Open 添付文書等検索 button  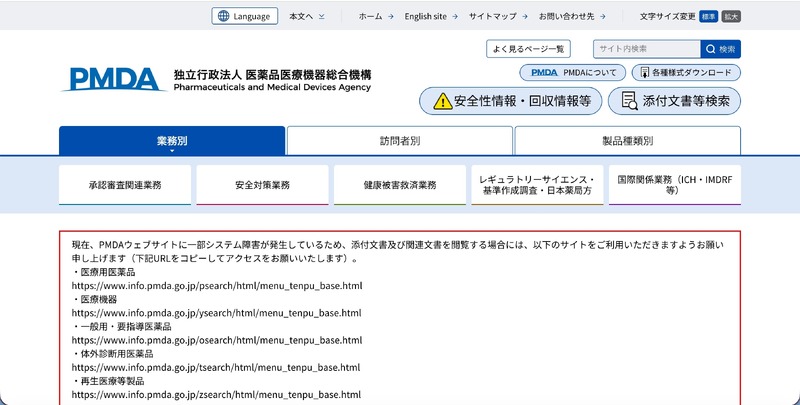pyautogui.click(x=674, y=101)
